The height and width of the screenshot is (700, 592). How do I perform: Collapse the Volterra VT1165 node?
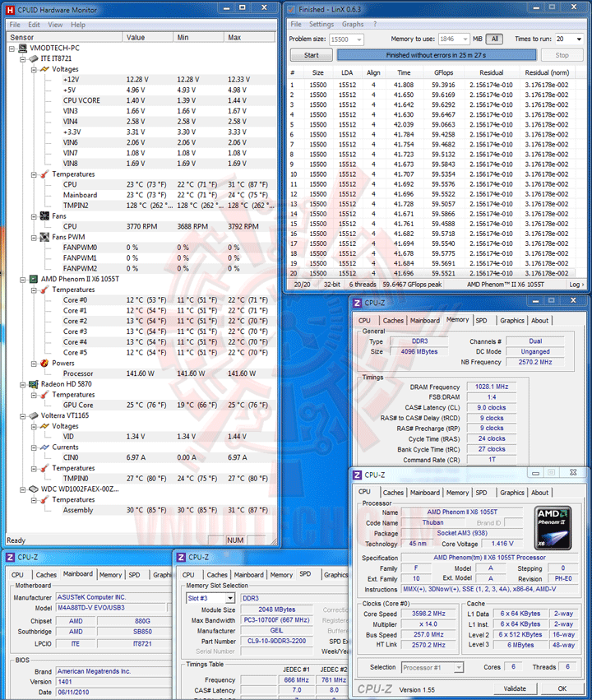23,416
